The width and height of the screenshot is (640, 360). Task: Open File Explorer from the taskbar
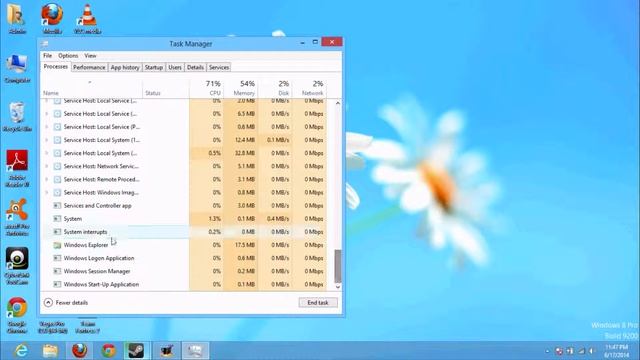tap(50, 351)
